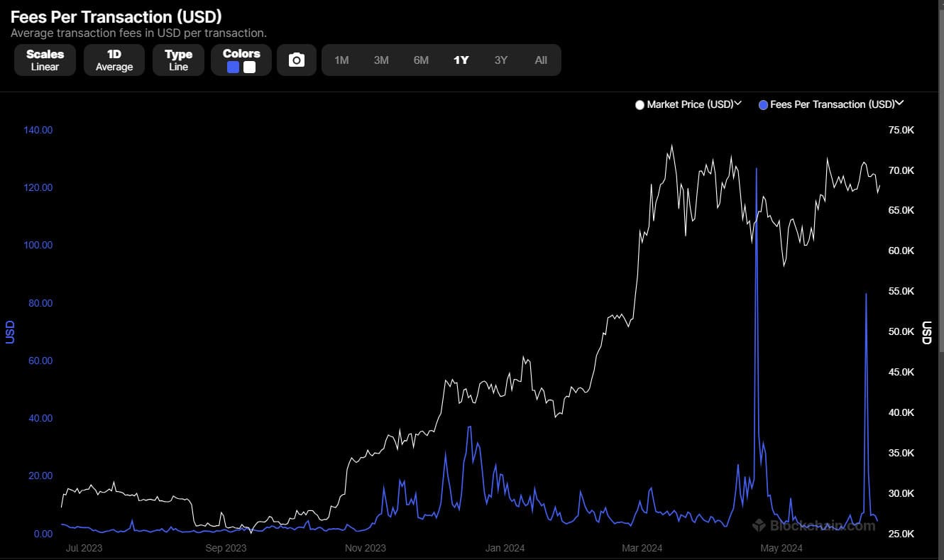Toggle the blue Fees Per Transaction legend dot
944x560 pixels.
pos(763,105)
